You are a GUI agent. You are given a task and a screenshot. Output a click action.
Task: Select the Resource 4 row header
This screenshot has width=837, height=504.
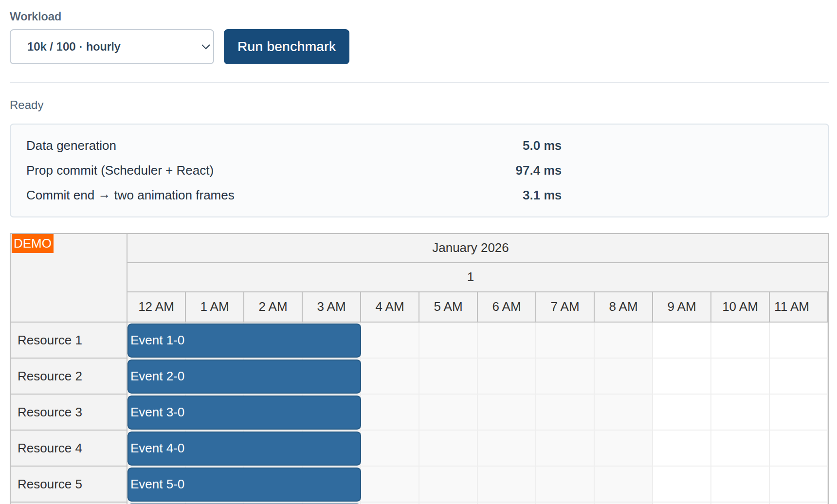tap(69, 448)
